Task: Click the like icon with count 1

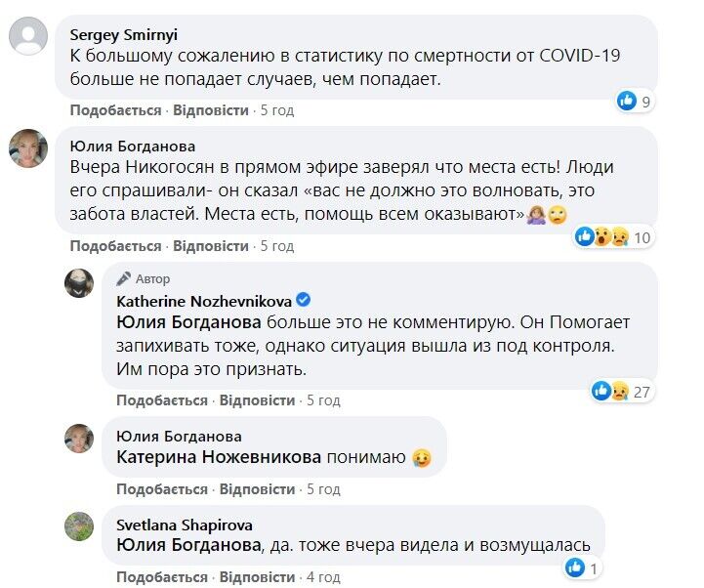Action: (575, 567)
